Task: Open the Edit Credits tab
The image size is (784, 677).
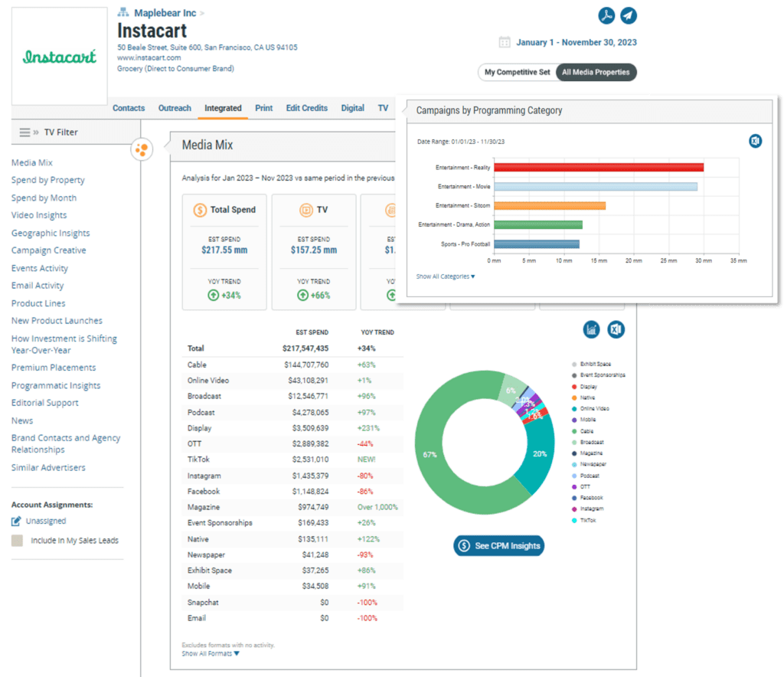Action: pyautogui.click(x=307, y=108)
